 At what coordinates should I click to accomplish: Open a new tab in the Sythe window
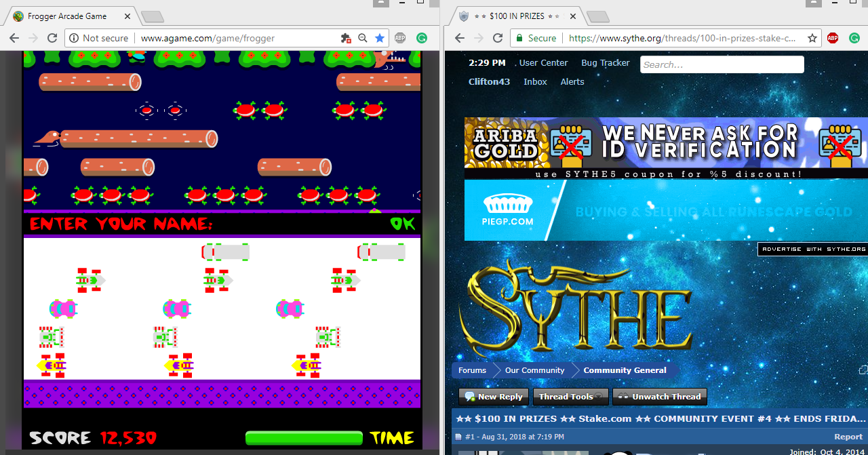pos(597,17)
